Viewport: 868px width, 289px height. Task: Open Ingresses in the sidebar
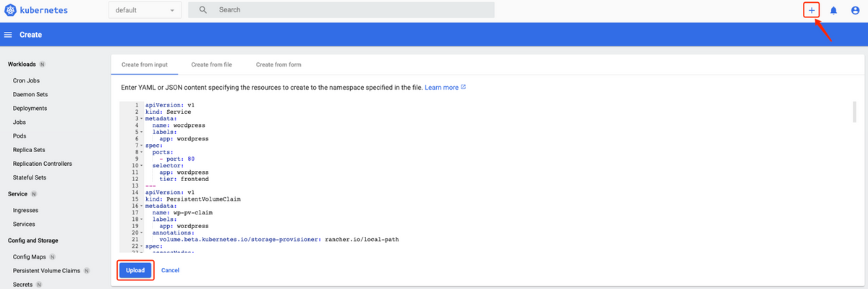click(25, 210)
